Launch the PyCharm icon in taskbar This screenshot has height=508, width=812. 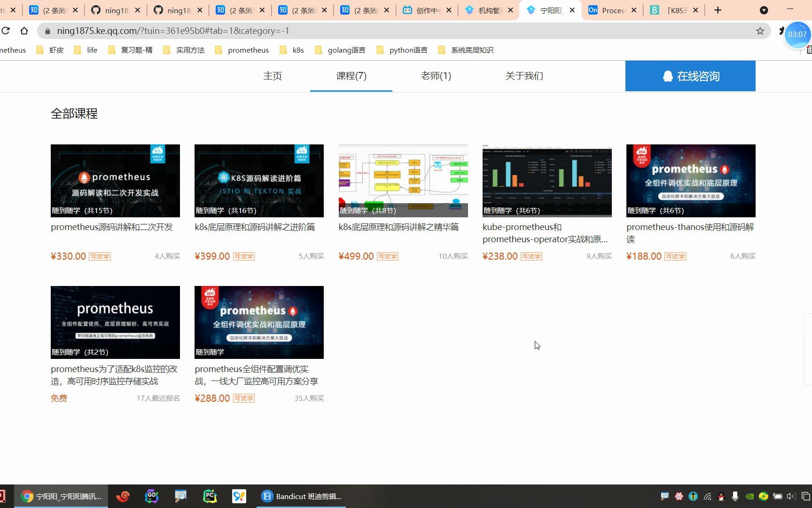(x=210, y=496)
